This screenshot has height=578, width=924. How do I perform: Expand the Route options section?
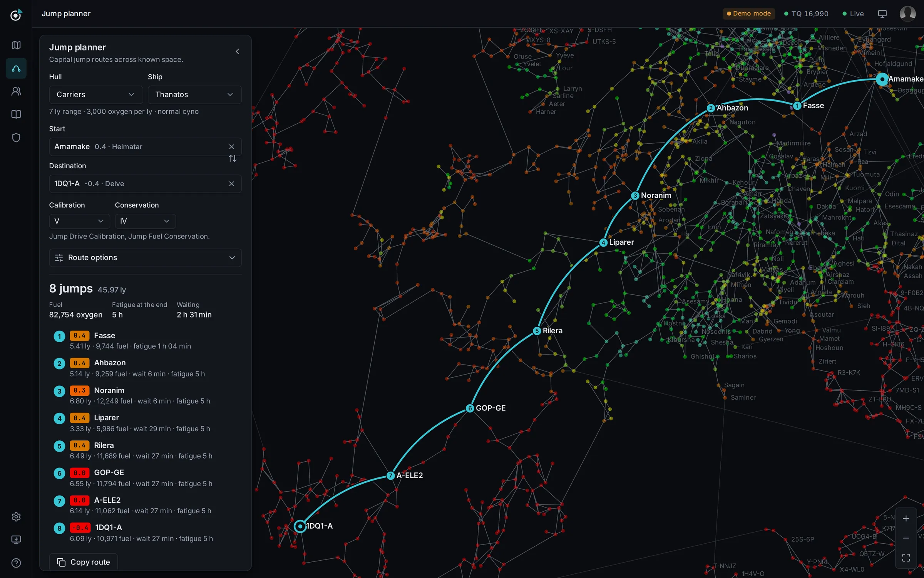coord(145,258)
